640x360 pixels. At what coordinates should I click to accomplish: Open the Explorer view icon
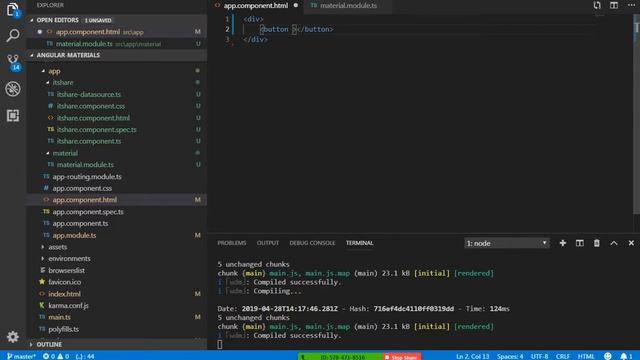coord(13,9)
